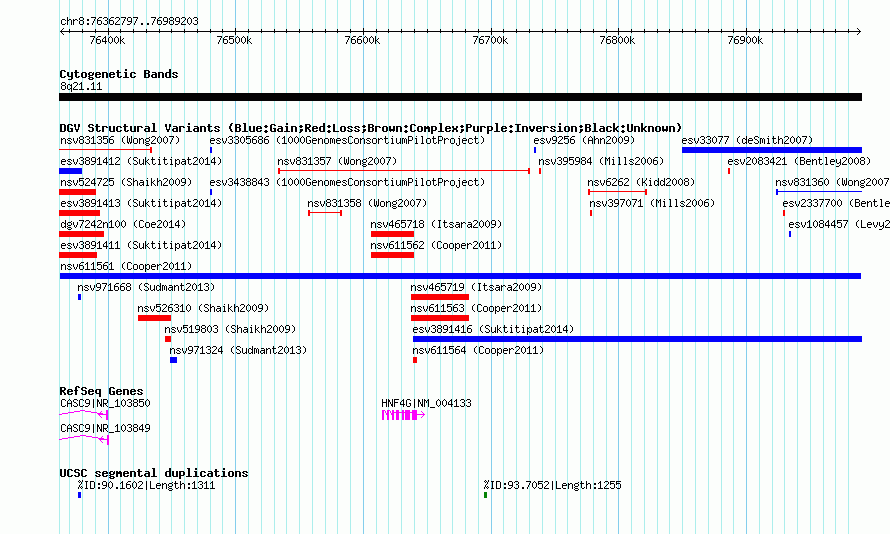Screen dimensions: 890x534
Task: Click the %ID:90.1602 segmental duplication label
Action: 146,485
